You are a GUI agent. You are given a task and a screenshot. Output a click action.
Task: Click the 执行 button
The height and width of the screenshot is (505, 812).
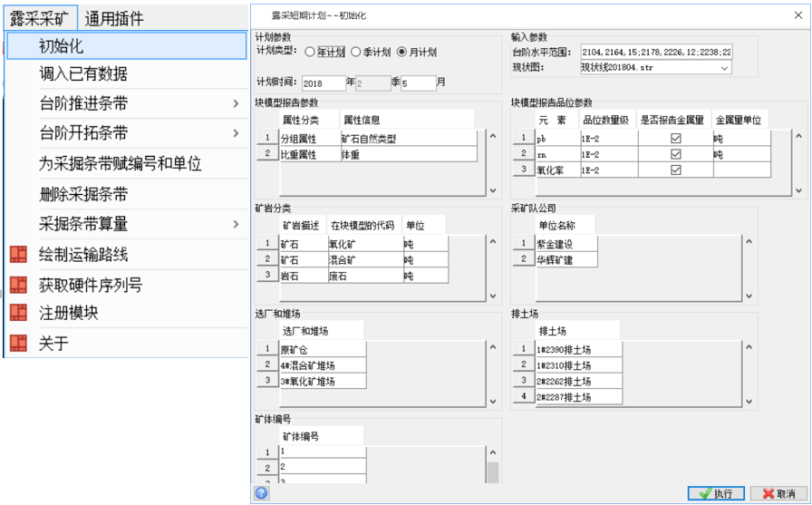(717, 493)
